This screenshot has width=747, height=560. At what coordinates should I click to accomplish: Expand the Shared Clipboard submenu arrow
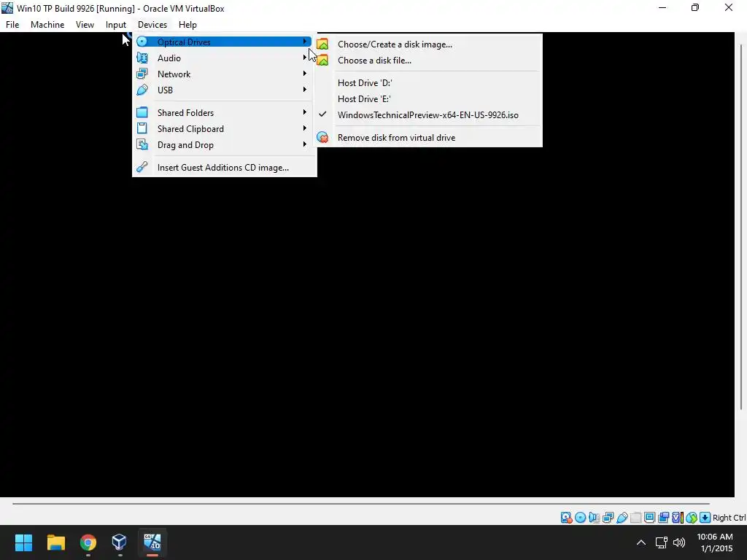(x=305, y=128)
